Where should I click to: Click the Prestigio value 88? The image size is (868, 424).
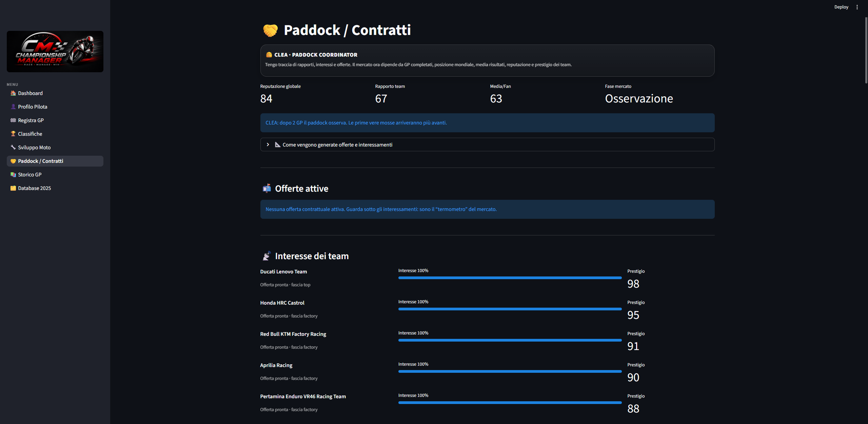[x=633, y=408]
